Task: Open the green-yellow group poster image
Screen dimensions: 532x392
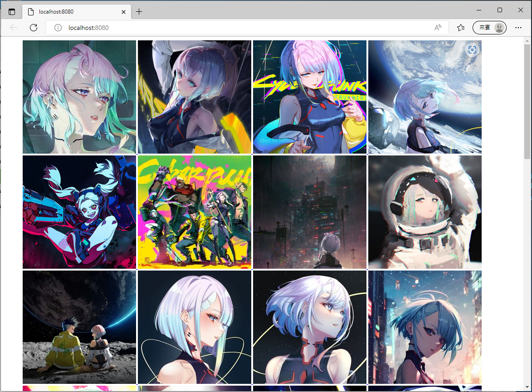Action: (x=195, y=212)
